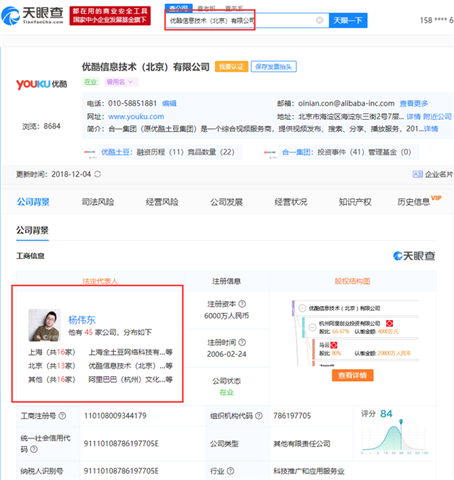Image resolution: width=454 pixels, height=480 pixels.
Task: Click the help icon next to 注册时间
Action: (x=242, y=342)
